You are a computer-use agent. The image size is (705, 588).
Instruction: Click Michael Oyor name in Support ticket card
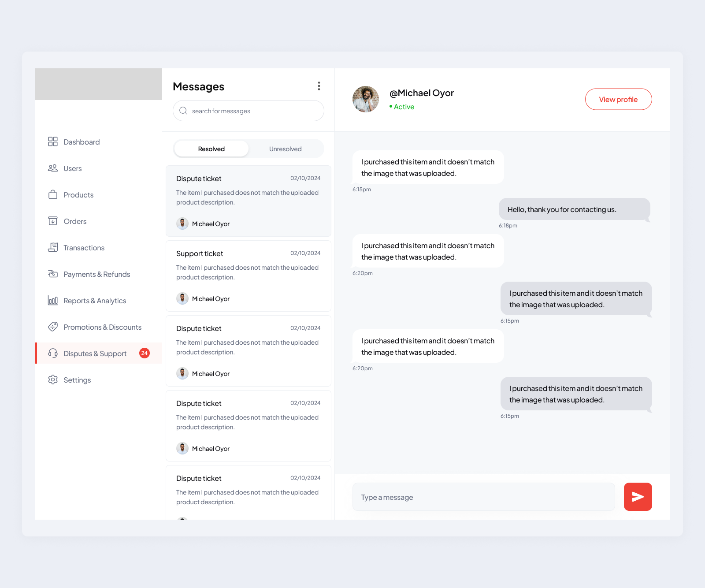211,299
